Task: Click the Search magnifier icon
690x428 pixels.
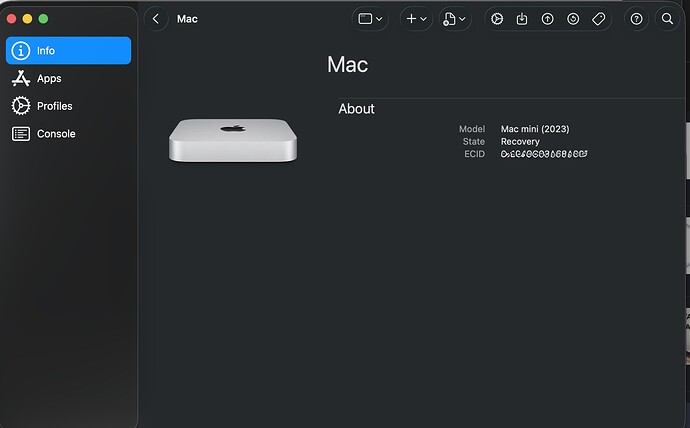Action: point(668,19)
